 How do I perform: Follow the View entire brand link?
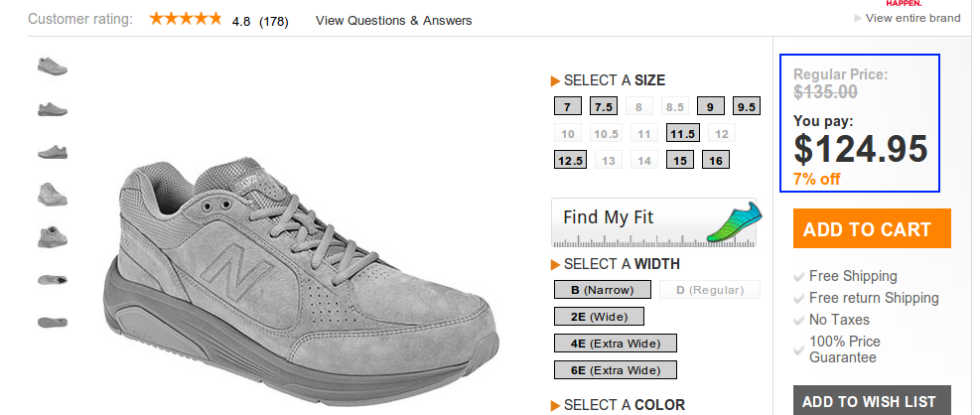[912, 18]
